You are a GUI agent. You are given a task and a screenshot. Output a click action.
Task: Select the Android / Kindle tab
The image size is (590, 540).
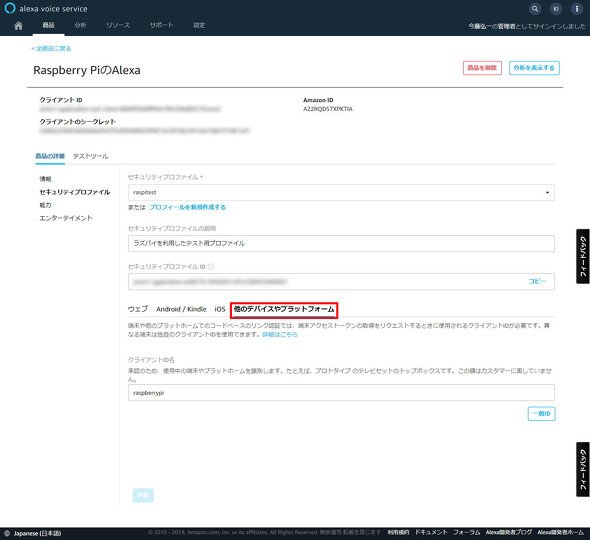(181, 309)
